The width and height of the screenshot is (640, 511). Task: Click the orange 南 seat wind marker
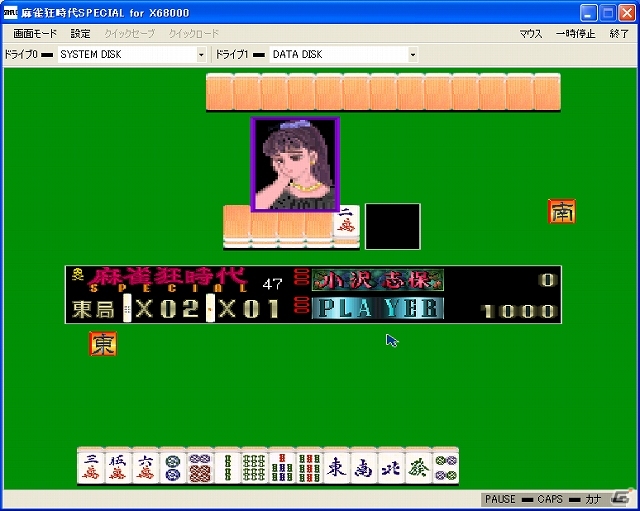coord(562,211)
